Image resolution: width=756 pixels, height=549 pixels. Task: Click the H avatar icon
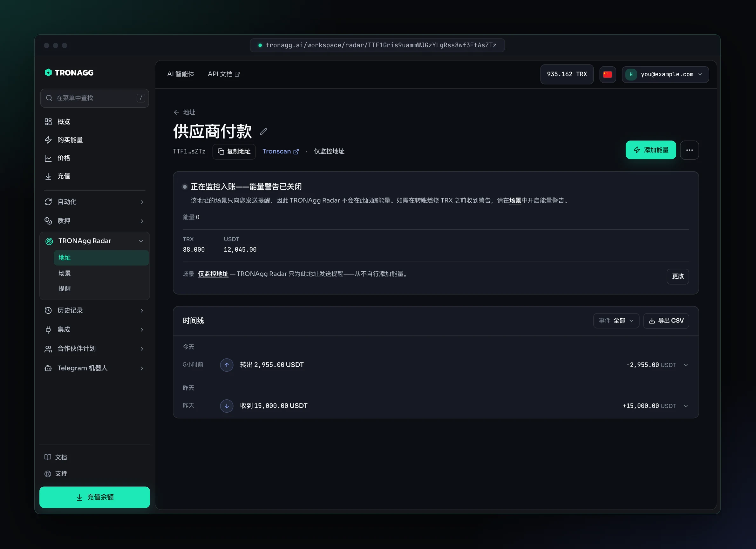pos(631,74)
